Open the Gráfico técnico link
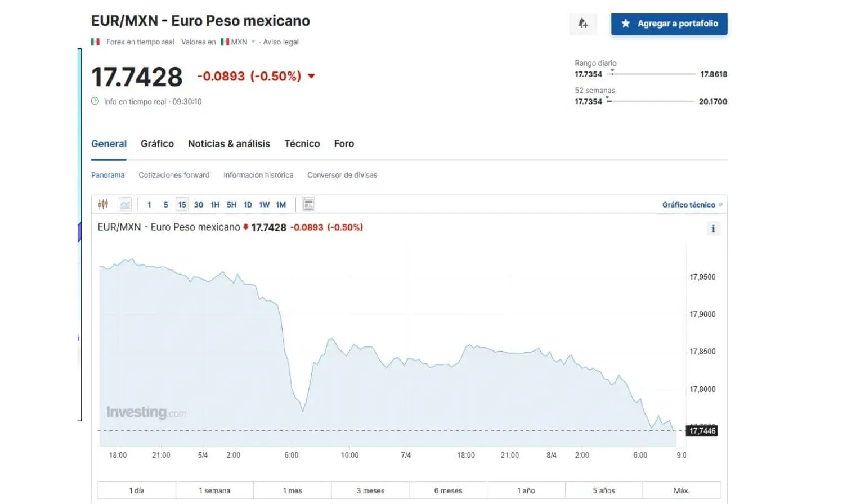The image size is (865, 504). [x=692, y=205]
